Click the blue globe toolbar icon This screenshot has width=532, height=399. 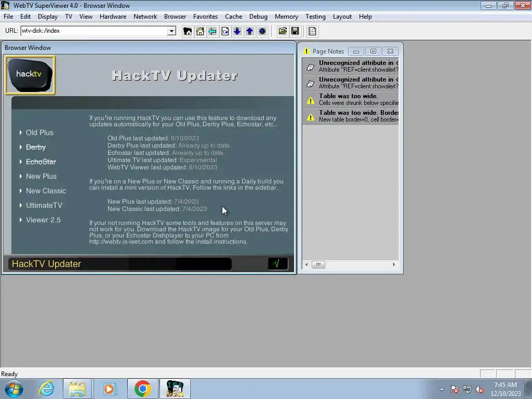(262, 32)
